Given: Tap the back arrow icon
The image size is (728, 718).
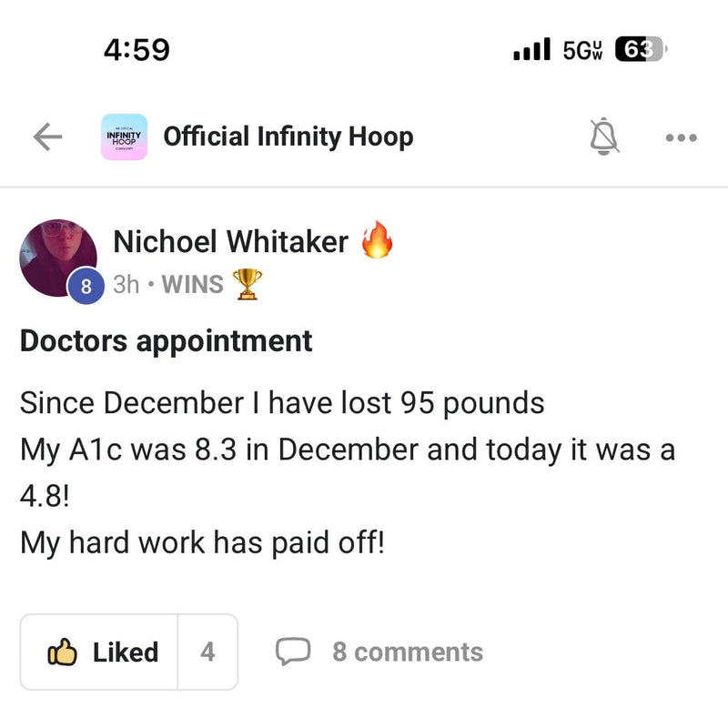Looking at the screenshot, I should 47,137.
